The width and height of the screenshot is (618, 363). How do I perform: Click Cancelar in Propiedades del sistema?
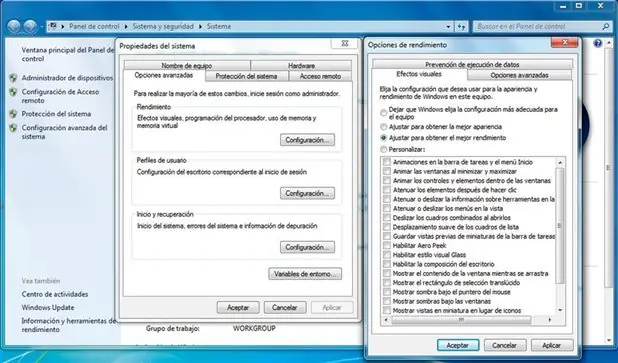click(285, 308)
